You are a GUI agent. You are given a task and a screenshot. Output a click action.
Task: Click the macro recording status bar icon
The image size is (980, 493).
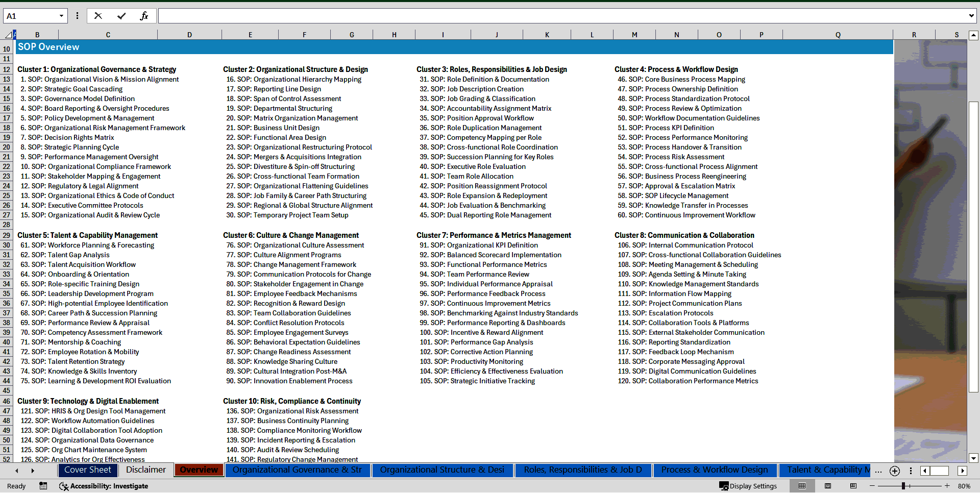43,486
